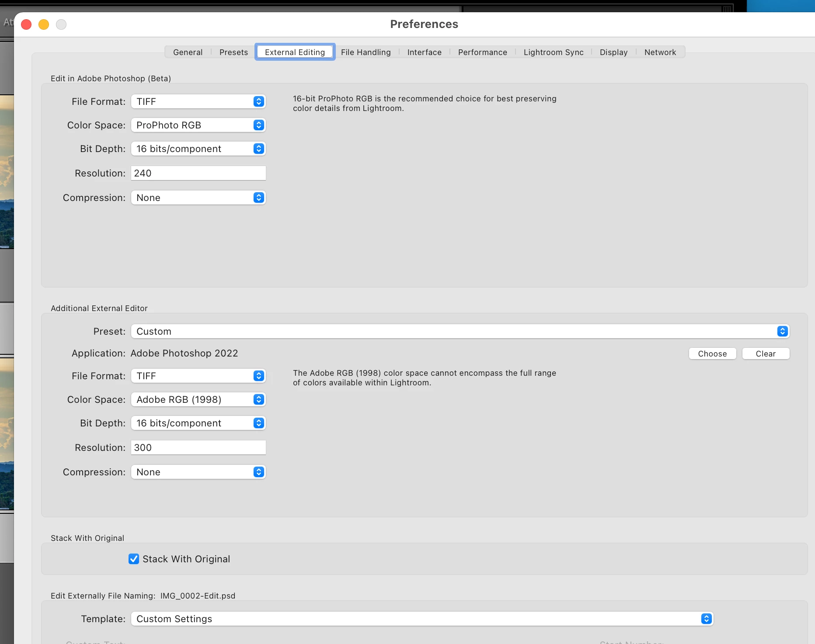Open Additional Editor File Format dropdown

[199, 376]
